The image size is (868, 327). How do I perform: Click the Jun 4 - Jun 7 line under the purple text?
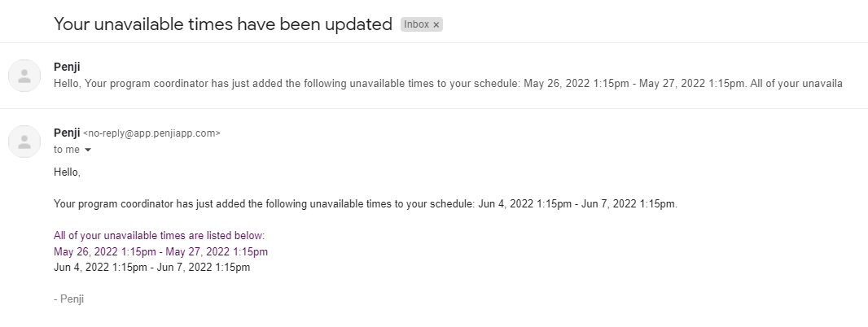[151, 267]
